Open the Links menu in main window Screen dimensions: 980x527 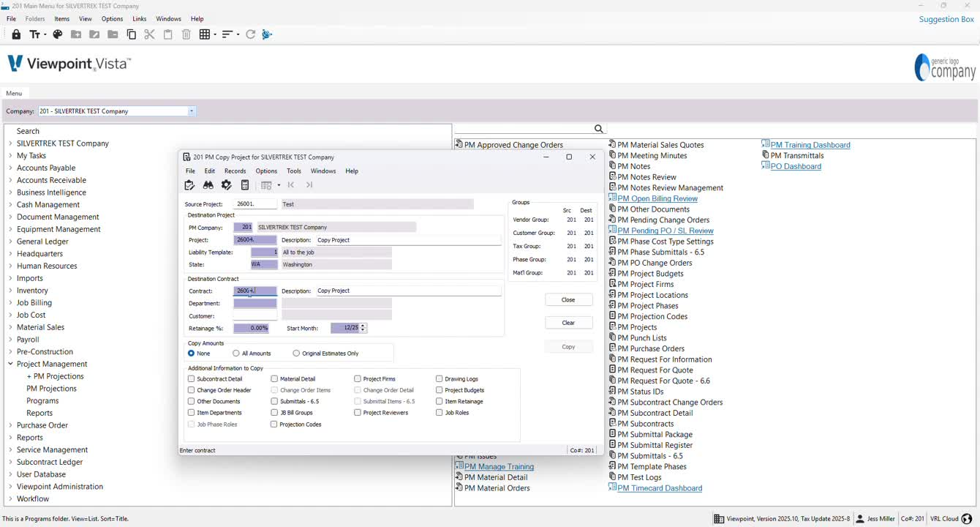point(139,18)
